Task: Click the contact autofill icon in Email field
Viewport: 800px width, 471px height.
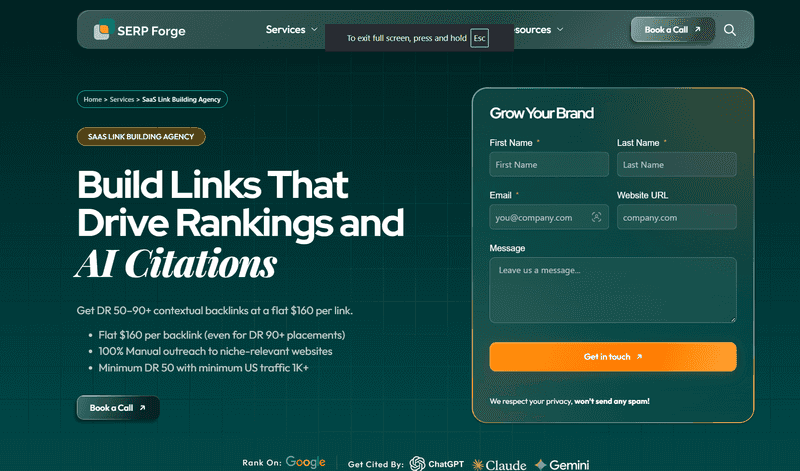Action: tap(596, 217)
